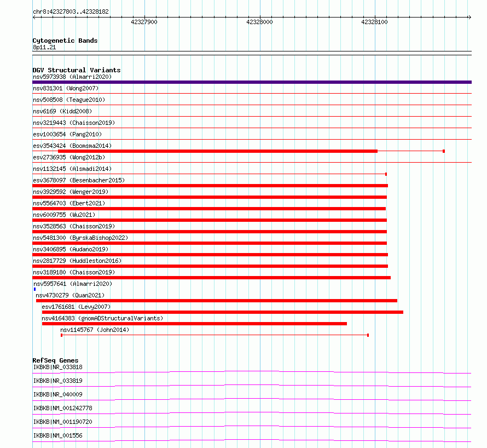Screen dimensions: 487x448
Task: Click the red esv1761681 Levy2007 bar
Action: (x=222, y=312)
